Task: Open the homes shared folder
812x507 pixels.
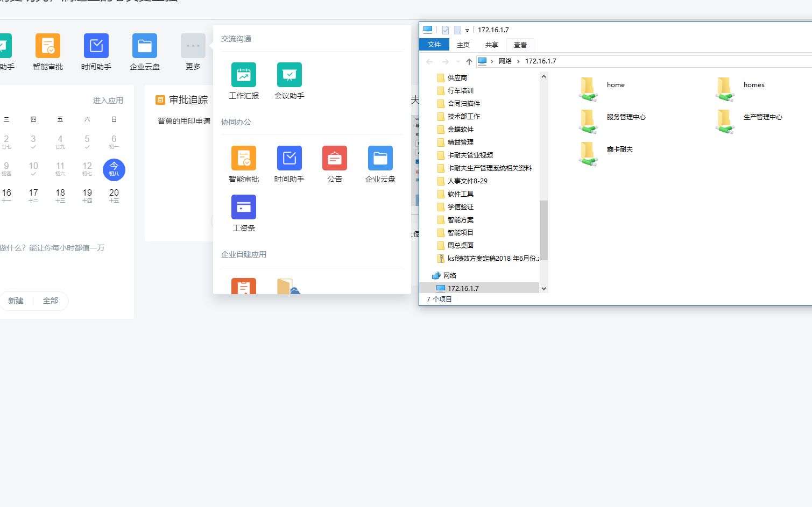Action: (740, 89)
